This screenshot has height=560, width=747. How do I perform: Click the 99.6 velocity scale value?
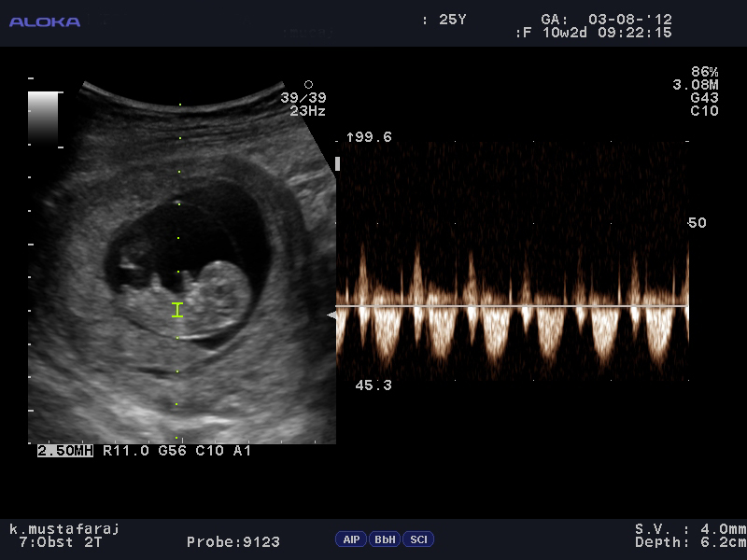pyautogui.click(x=369, y=137)
